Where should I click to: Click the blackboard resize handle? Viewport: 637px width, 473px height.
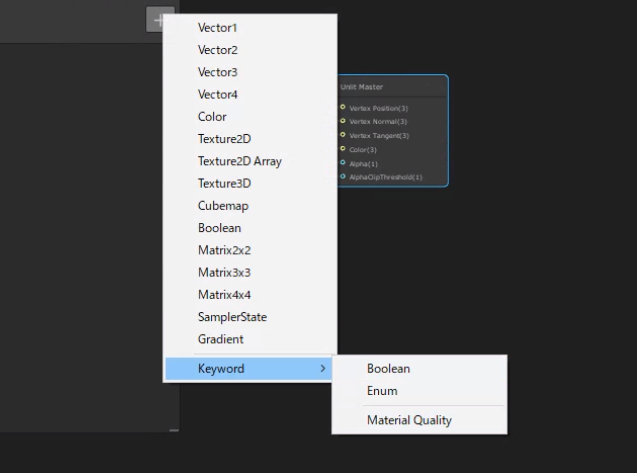[174, 430]
